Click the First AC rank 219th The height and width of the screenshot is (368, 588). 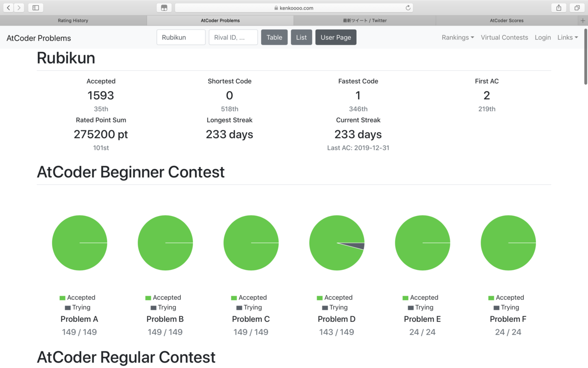pyautogui.click(x=487, y=109)
